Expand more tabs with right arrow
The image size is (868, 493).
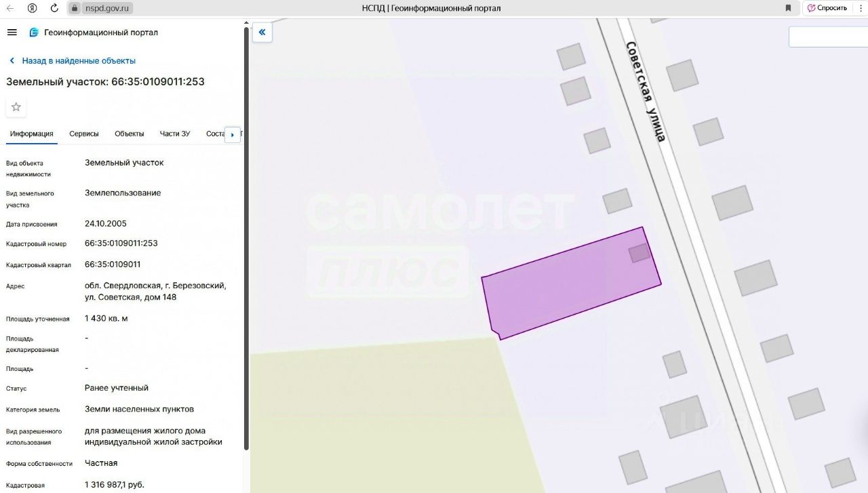click(233, 134)
